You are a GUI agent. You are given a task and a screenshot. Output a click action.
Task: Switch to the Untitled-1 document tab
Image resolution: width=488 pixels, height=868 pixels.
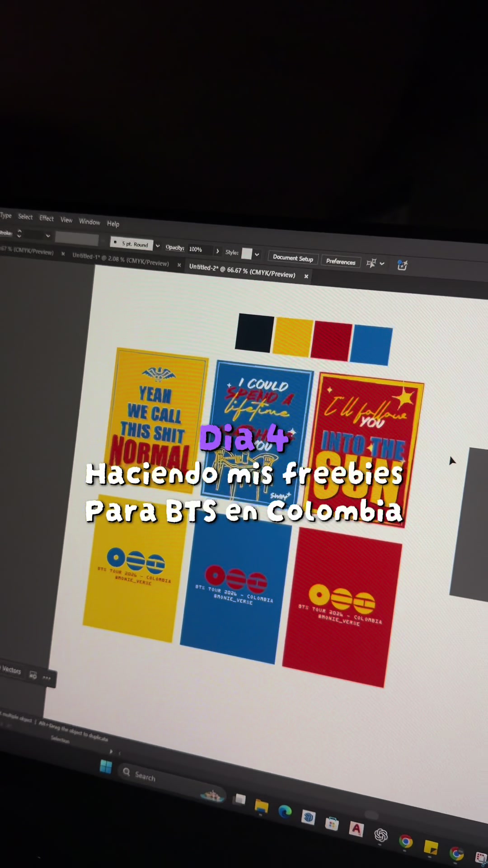[121, 259]
